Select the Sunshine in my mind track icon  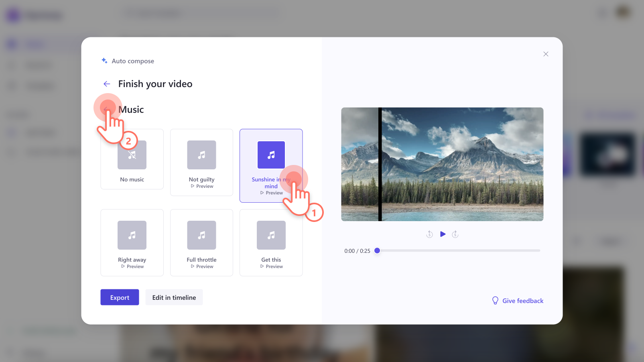[271, 155]
